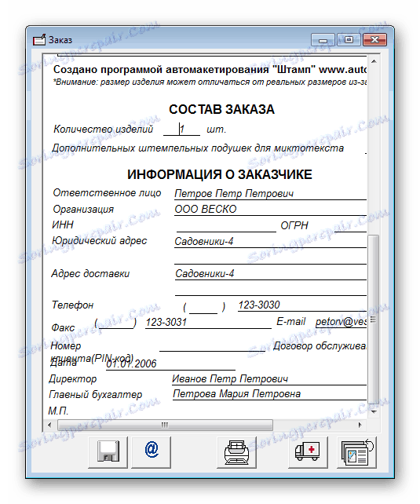Click the horizontal scrollbar right arrow

point(360,425)
